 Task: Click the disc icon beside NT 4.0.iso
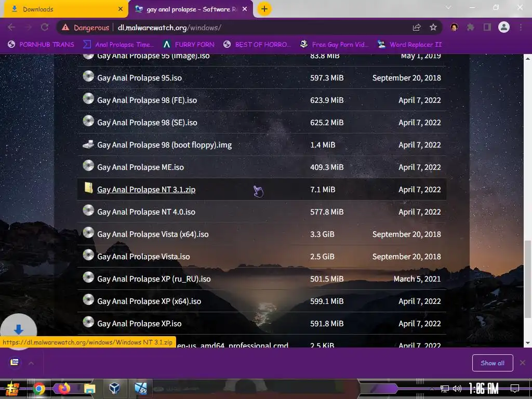click(x=88, y=210)
